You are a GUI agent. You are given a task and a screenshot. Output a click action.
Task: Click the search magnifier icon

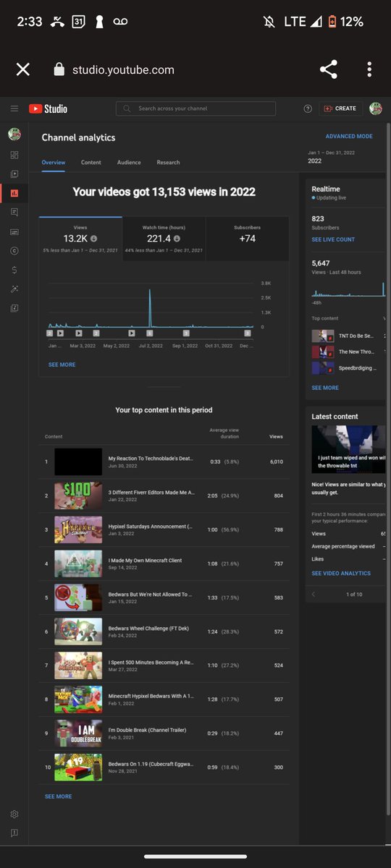(x=127, y=109)
